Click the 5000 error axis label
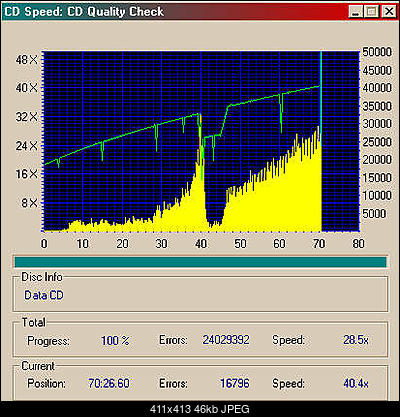The image size is (400, 417). [374, 213]
